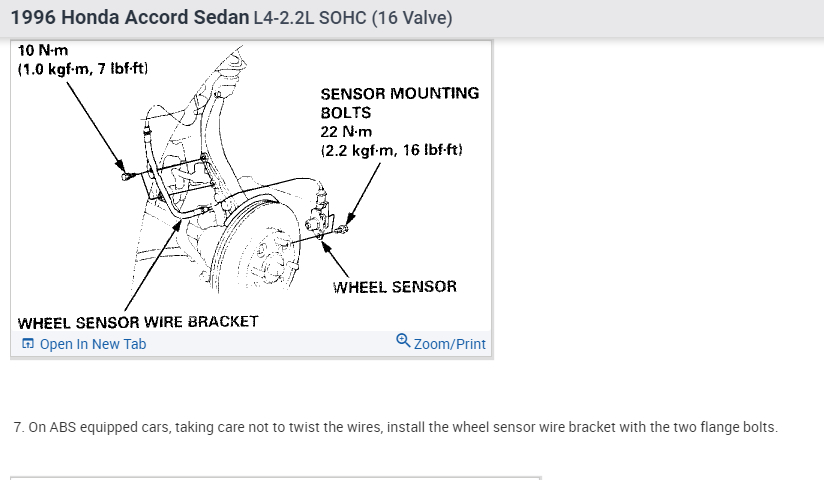Click the 10 N·m torque label
Screen dimensions: 824x480
coord(38,50)
